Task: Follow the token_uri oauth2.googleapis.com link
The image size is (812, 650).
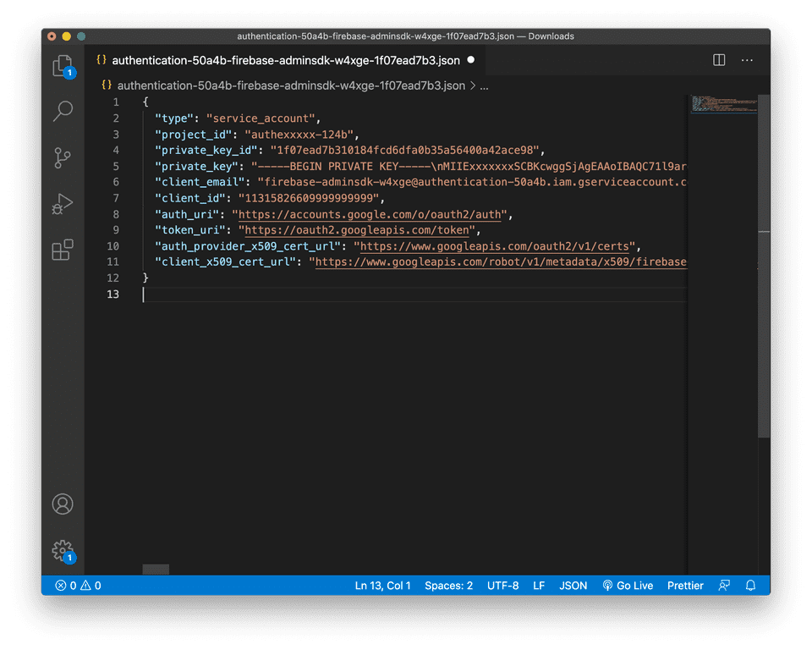Action: (x=357, y=229)
